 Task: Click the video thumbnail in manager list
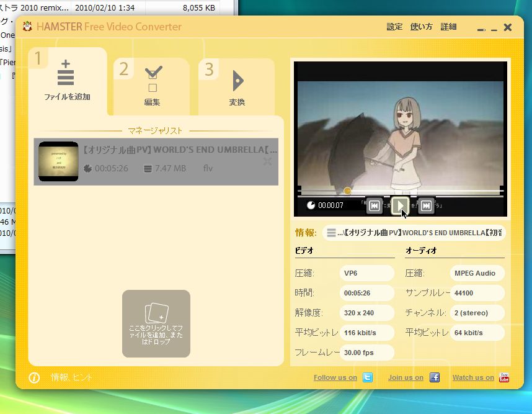58,161
